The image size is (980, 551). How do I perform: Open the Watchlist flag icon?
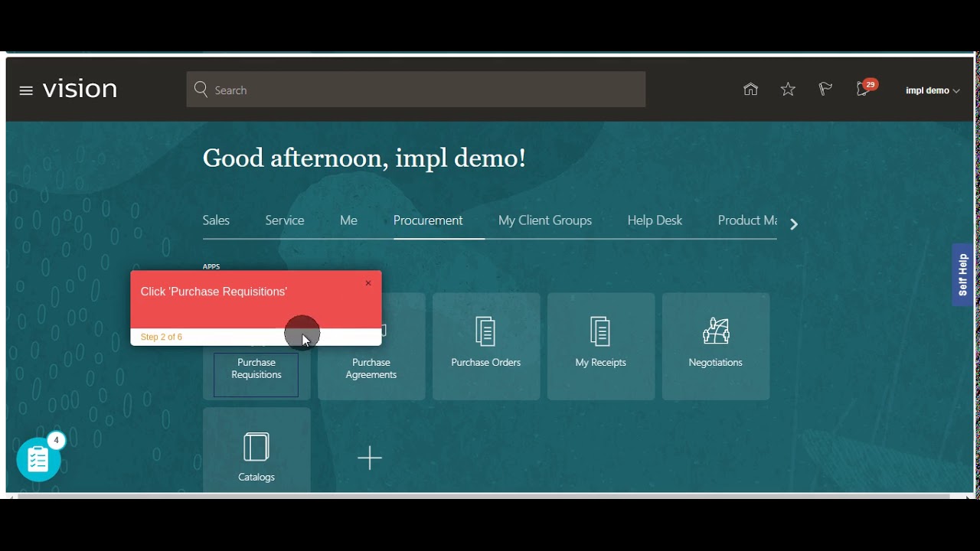825,90
